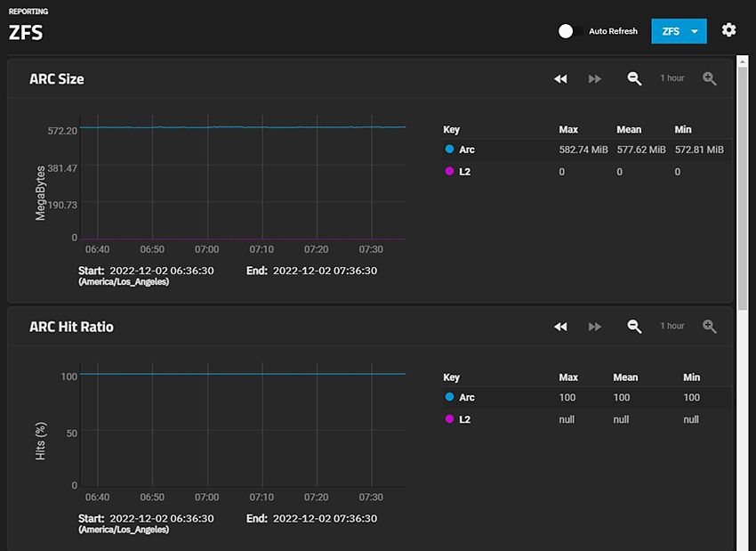Open the reporting settings gear icon

coord(728,30)
